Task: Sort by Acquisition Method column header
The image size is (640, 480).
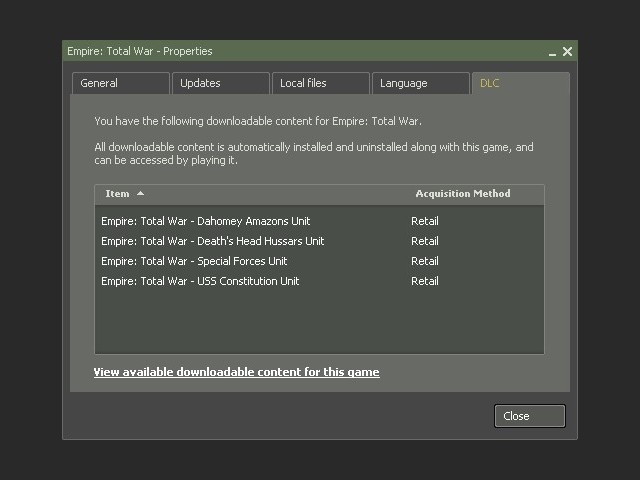Action: 463,193
